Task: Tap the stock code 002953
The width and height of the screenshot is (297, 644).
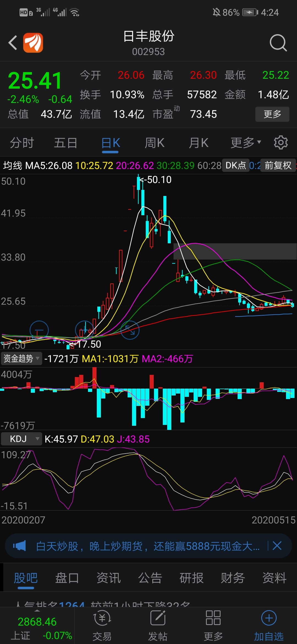Action: [x=148, y=52]
